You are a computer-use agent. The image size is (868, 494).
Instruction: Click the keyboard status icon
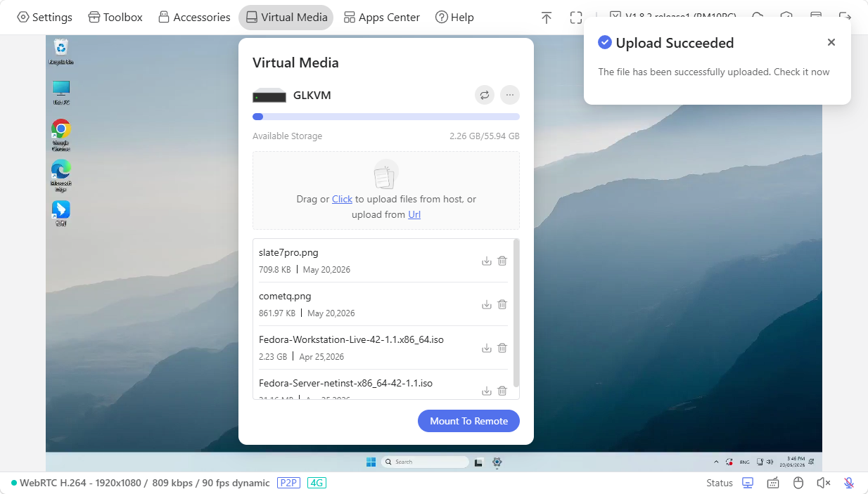[773, 483]
